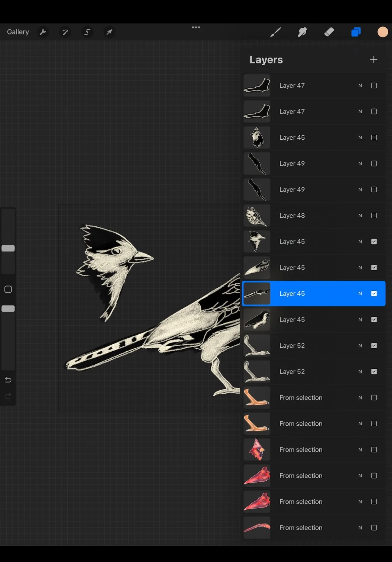Viewport: 392px width, 562px height.
Task: Tap the highlighted Layer 45 thumbnail
Action: [257, 294]
